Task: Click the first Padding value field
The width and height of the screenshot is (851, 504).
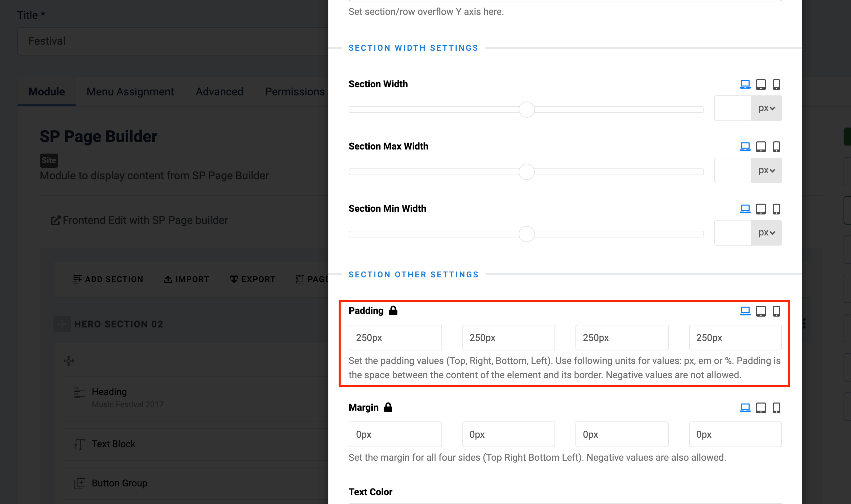Action: [x=395, y=338]
